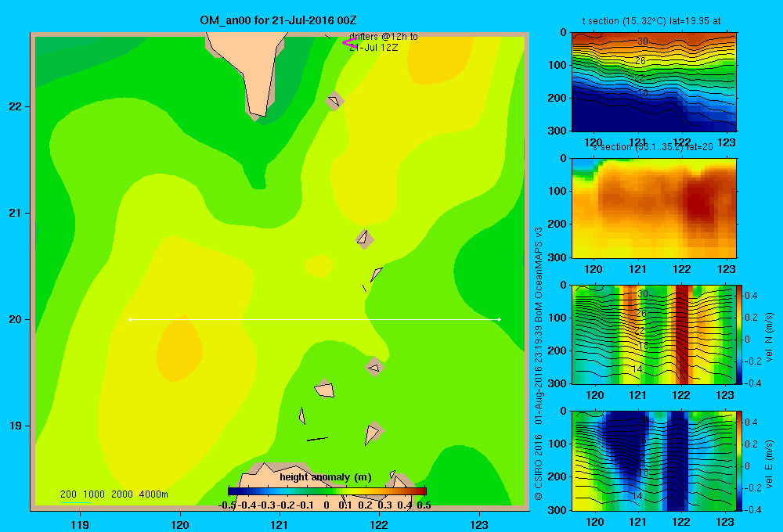Screen dimensions: 783x532
Task: Click the '2000' bathymetry depth legend value
Action: (122, 494)
